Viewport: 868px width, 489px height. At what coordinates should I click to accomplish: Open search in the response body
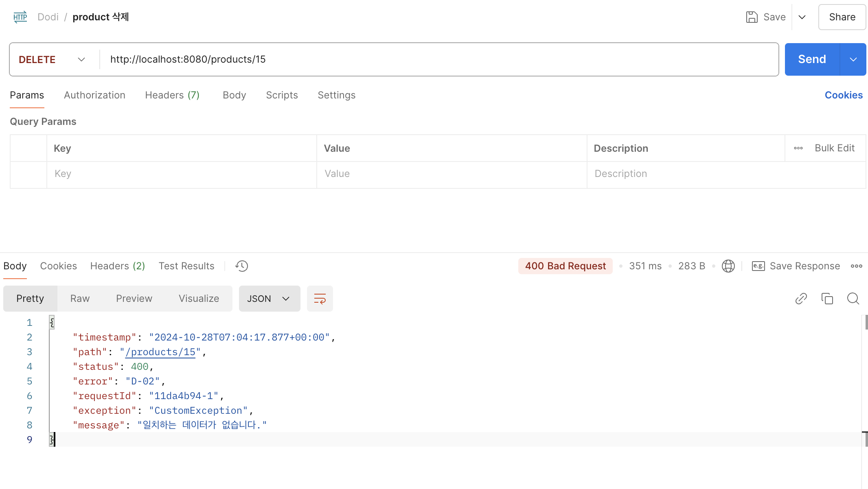[x=853, y=299]
